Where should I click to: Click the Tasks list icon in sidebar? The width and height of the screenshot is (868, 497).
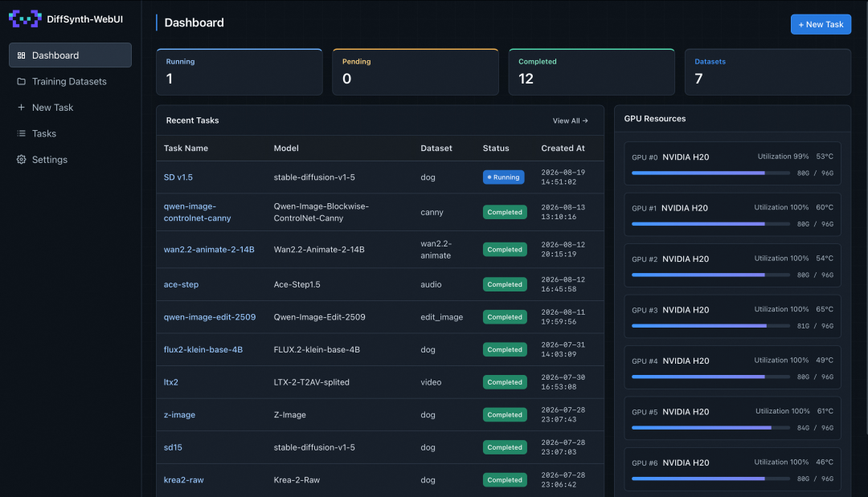[x=21, y=133]
